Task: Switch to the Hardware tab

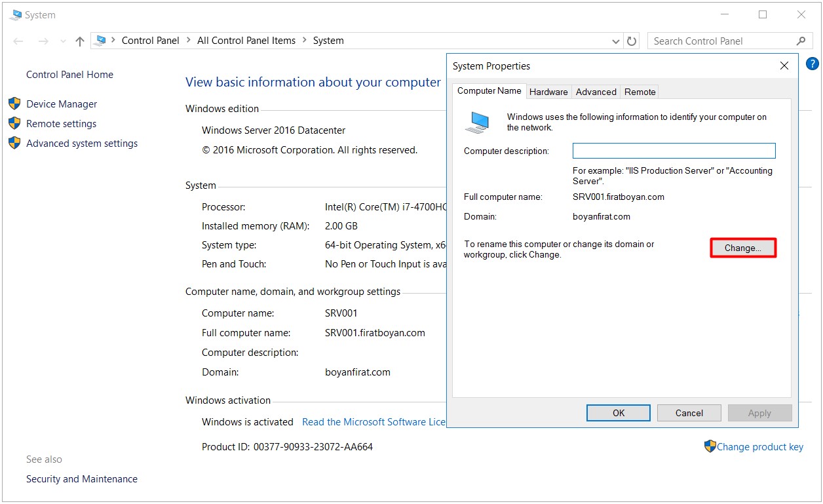Action: (548, 92)
